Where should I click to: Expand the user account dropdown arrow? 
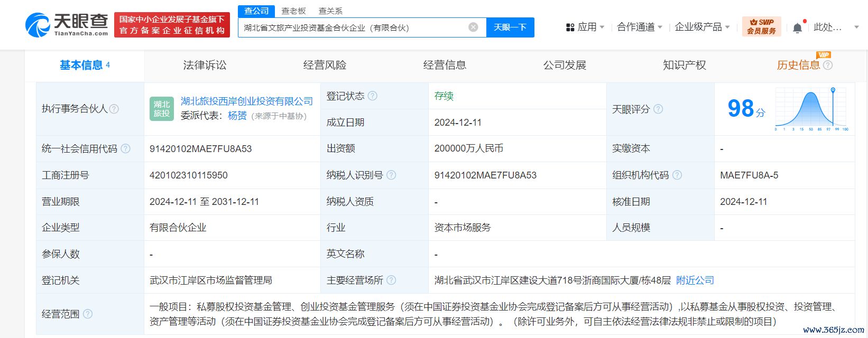857,27
